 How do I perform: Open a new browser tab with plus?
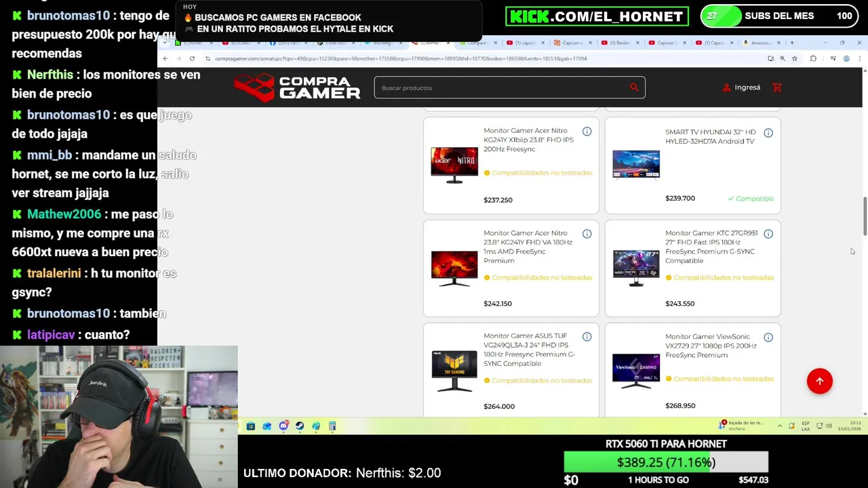point(791,43)
